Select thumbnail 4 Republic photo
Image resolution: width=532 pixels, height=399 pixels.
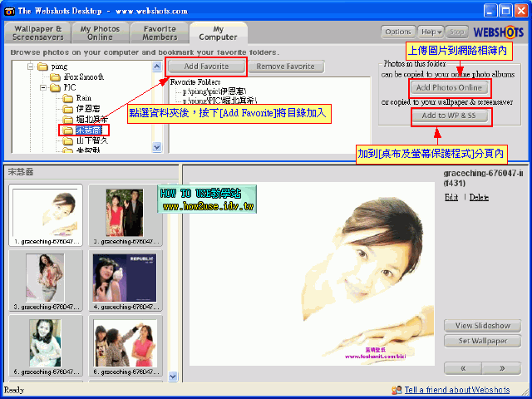[126, 281]
